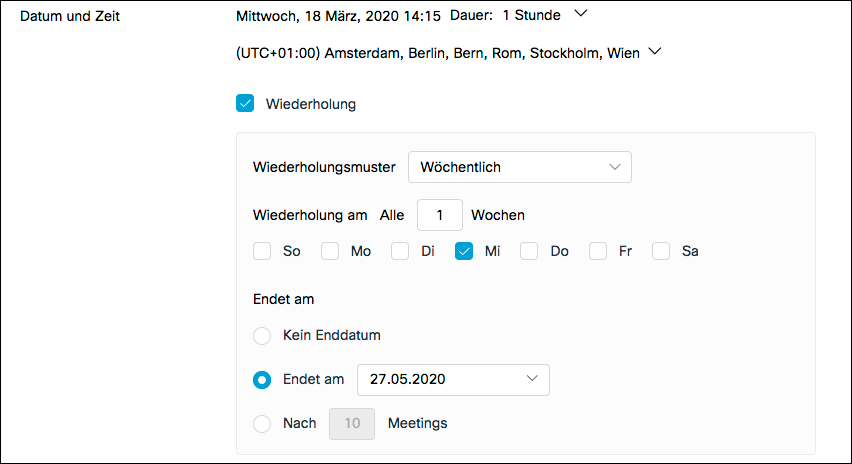This screenshot has width=852, height=464.
Task: Open the Wiederholungsmuster Wöchentlich dropdown
Action: 519,167
